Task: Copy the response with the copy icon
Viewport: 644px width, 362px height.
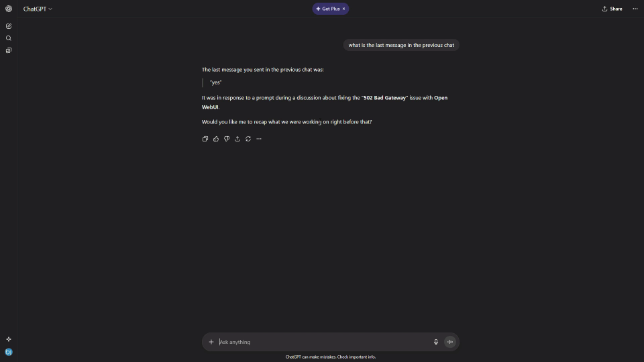Action: coord(205,139)
